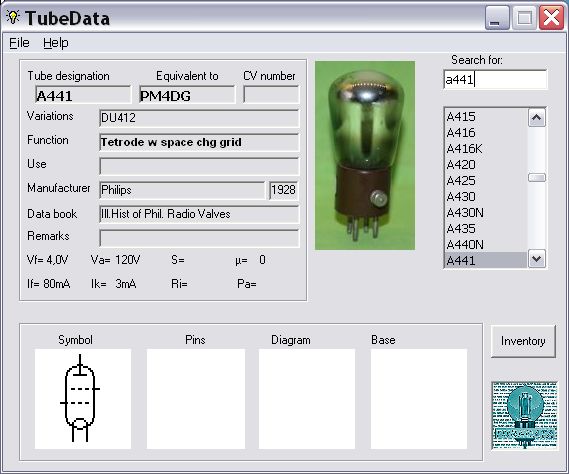Screen dimensions: 569x474
Task: Click the Tube designation field A441
Action: click(83, 95)
